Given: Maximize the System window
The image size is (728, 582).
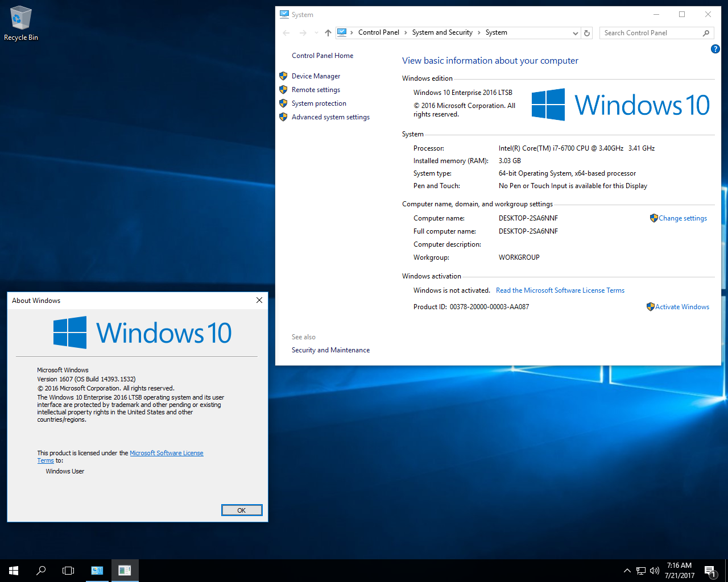Looking at the screenshot, I should click(x=682, y=15).
